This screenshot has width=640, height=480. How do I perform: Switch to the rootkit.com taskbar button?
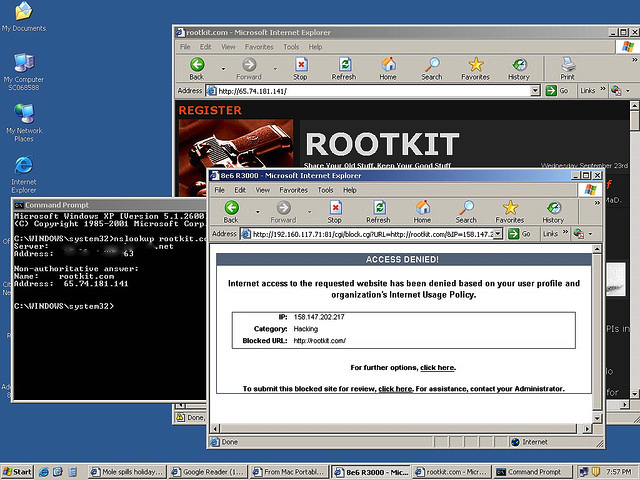[x=451, y=472]
